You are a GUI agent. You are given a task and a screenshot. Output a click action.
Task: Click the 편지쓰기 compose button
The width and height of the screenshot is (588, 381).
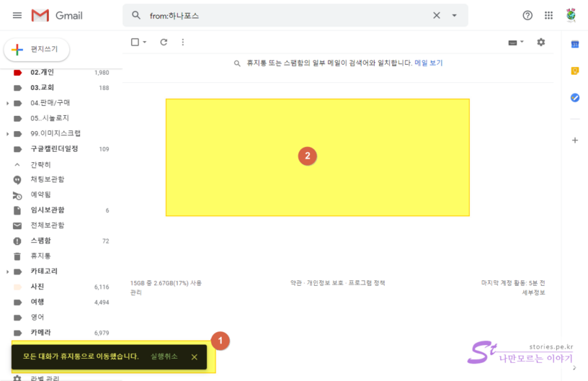pyautogui.click(x=37, y=49)
